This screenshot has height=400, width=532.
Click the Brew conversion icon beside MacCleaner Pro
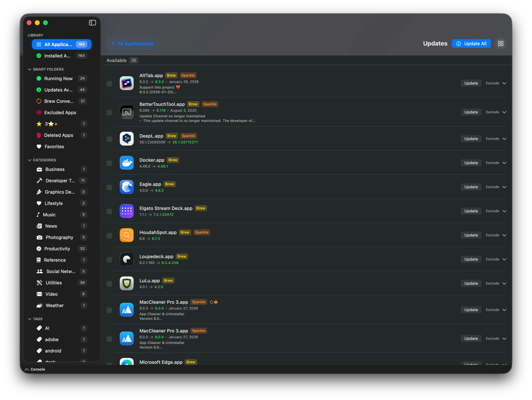pyautogui.click(x=211, y=302)
